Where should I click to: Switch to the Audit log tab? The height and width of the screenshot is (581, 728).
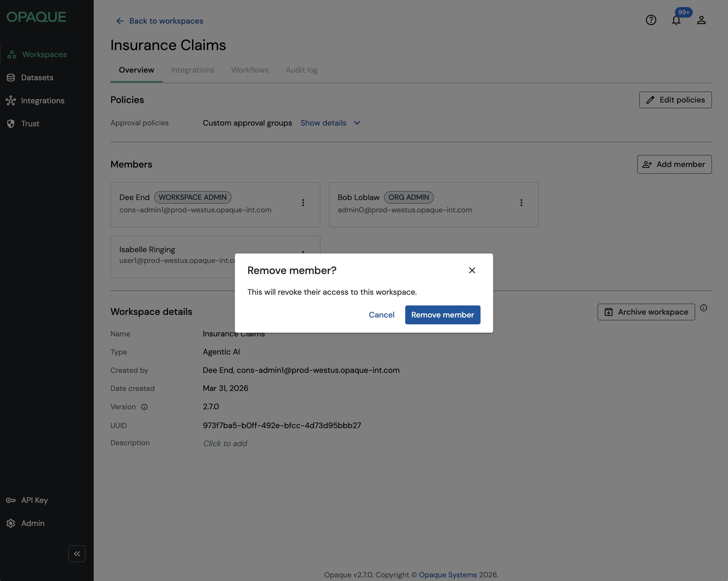[x=302, y=70]
